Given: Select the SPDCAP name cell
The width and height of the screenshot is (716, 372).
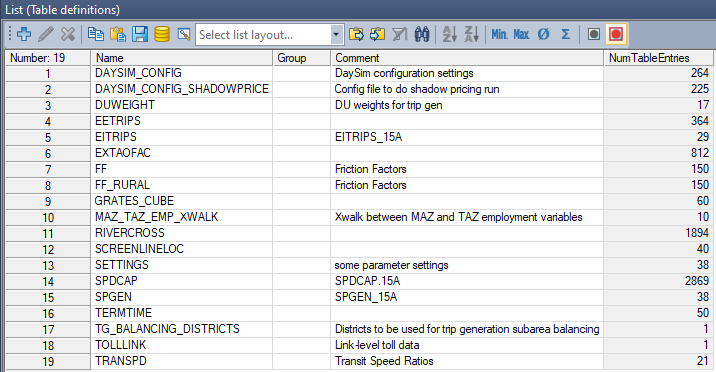Looking at the screenshot, I should [x=182, y=281].
